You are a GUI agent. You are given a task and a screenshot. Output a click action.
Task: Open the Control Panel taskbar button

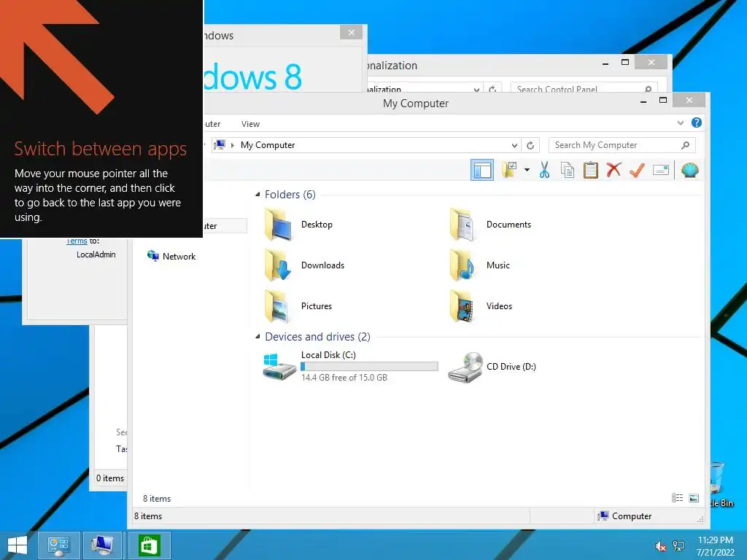coord(58,545)
